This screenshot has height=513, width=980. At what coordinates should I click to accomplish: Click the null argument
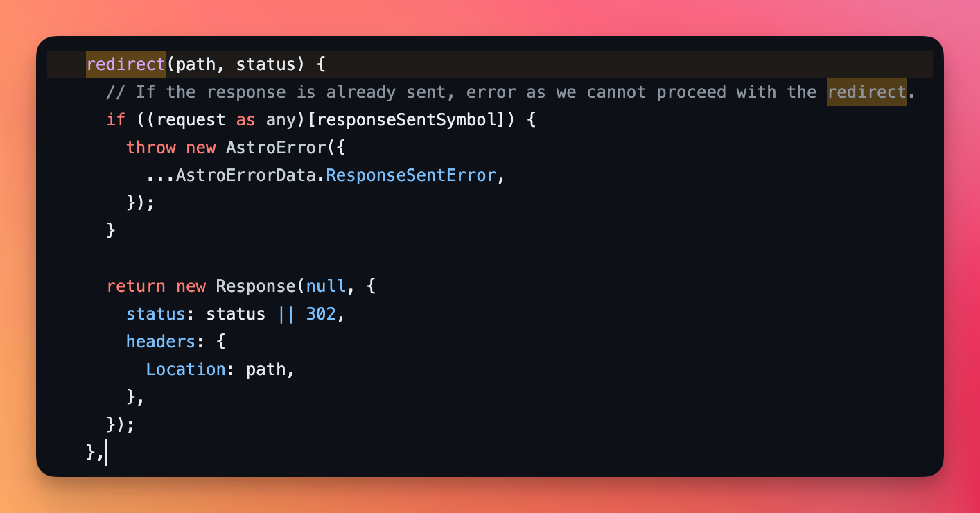(326, 286)
